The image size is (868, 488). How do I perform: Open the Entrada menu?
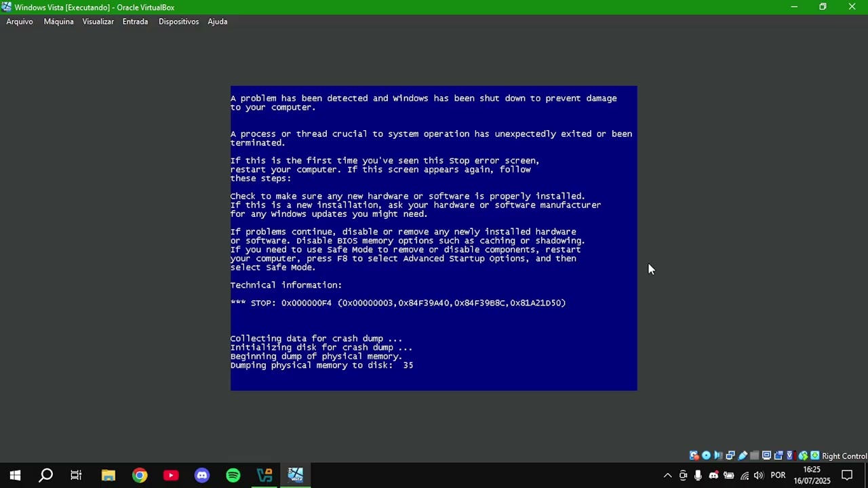pyautogui.click(x=135, y=22)
